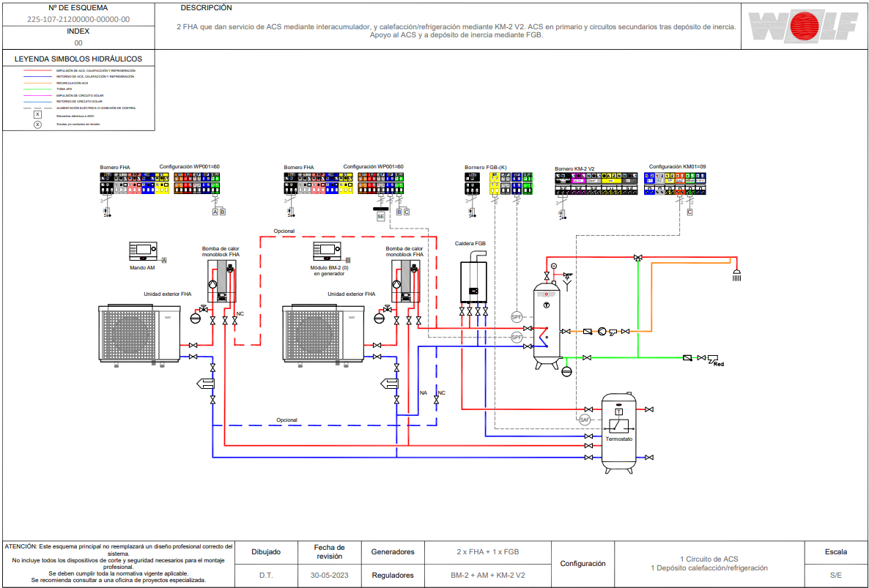Select the circled X legend symbol
The image size is (869, 588).
click(x=37, y=124)
